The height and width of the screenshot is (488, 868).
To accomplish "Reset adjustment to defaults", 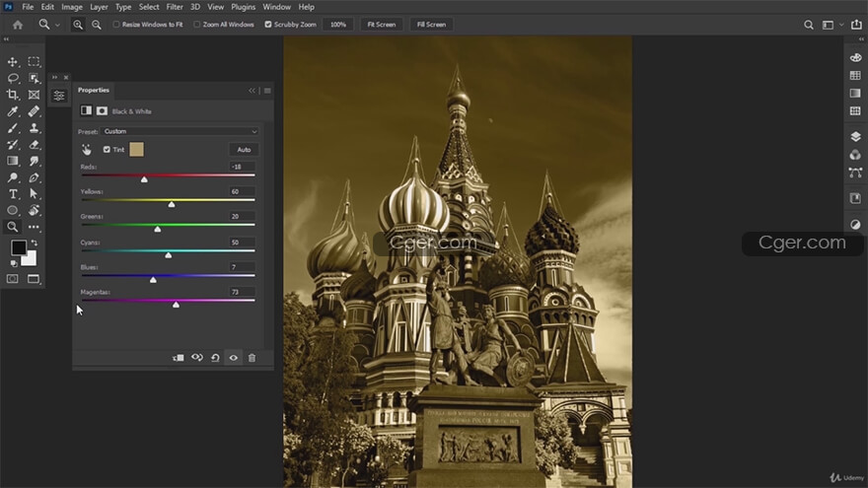I will click(215, 358).
